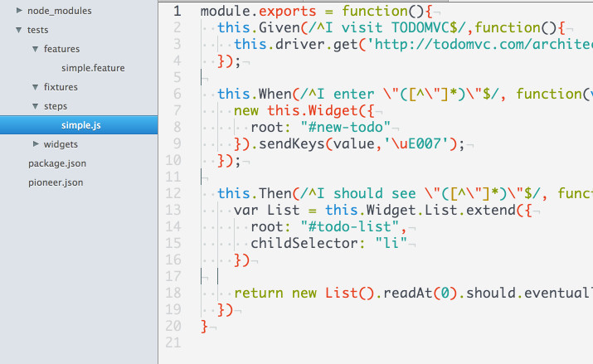The width and height of the screenshot is (593, 364).
Task: Collapse the features folder arrow
Action: 35,49
